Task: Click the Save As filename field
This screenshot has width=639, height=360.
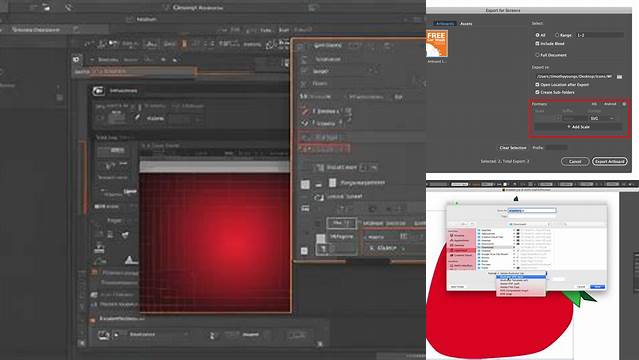Action: click(532, 211)
